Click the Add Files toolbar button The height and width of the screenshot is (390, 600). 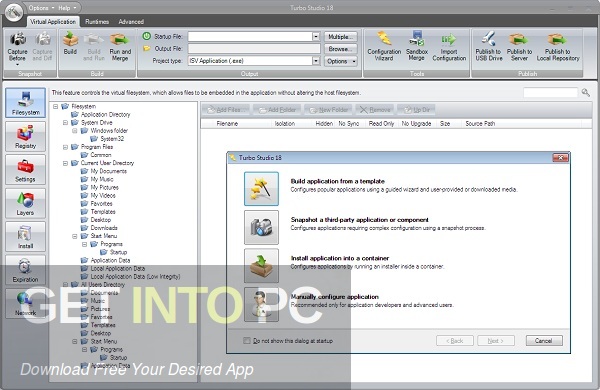[x=225, y=110]
